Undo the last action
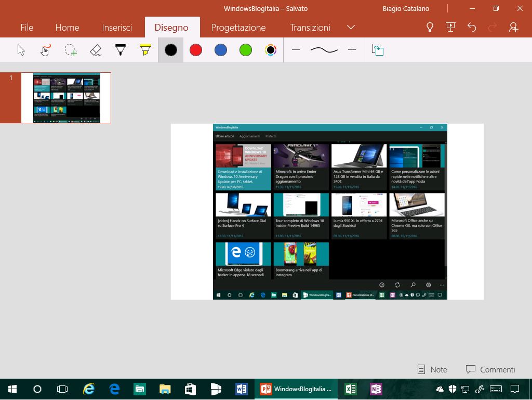Viewport: 532px width, 400px height. point(472,27)
